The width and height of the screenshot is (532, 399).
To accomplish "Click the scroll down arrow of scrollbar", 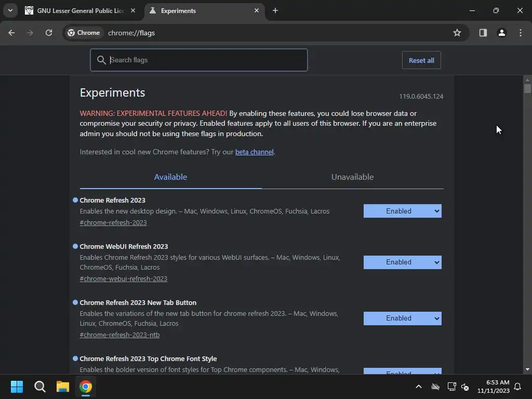I will coord(527,369).
